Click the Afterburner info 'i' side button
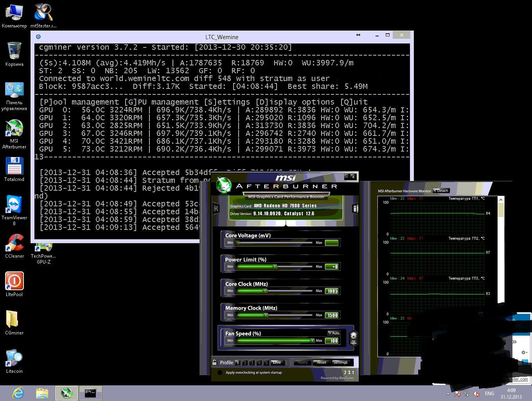Image resolution: width=532 pixels, height=401 pixels. (x=355, y=208)
